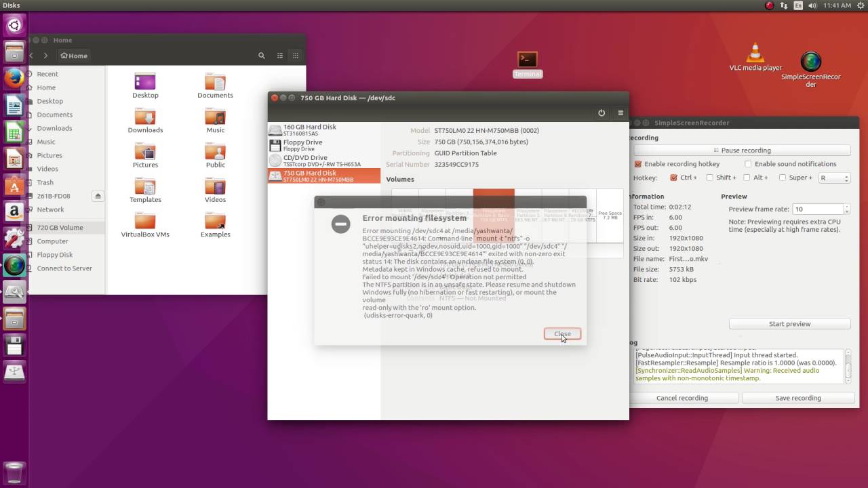Screen dimensions: 868x488
Task: Click Connect to Server in Files sidebar
Action: [x=64, y=268]
